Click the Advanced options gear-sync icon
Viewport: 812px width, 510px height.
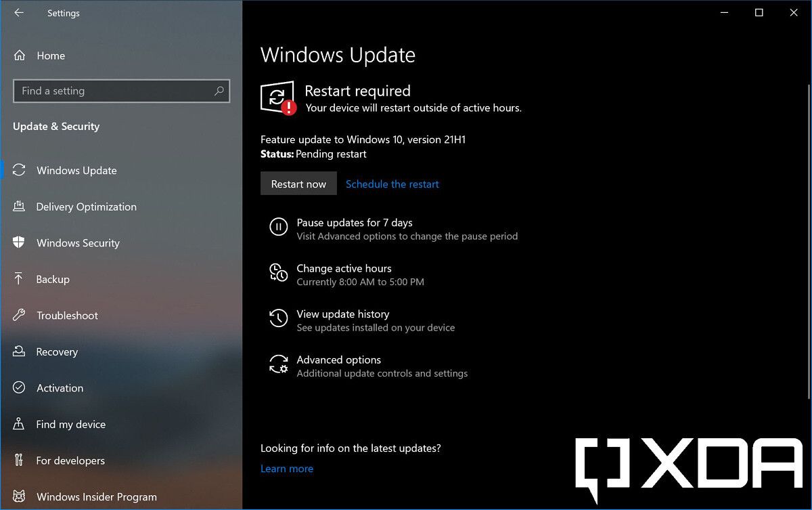(279, 364)
